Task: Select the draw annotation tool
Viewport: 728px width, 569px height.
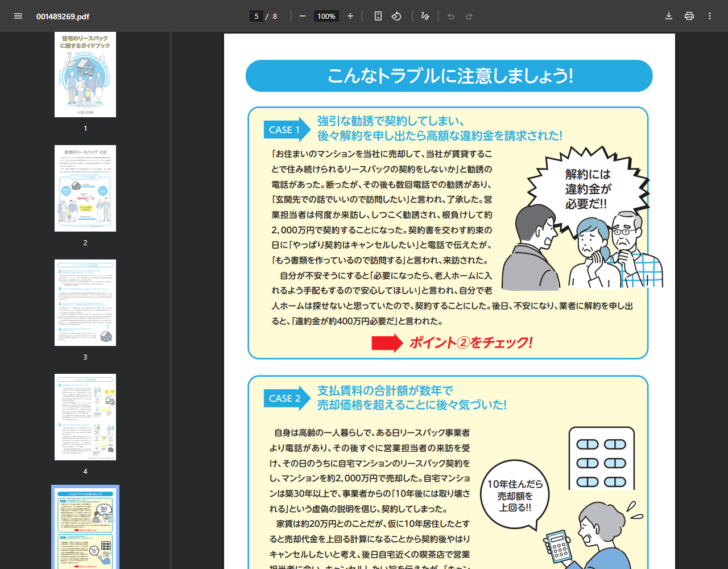Action: coord(425,16)
